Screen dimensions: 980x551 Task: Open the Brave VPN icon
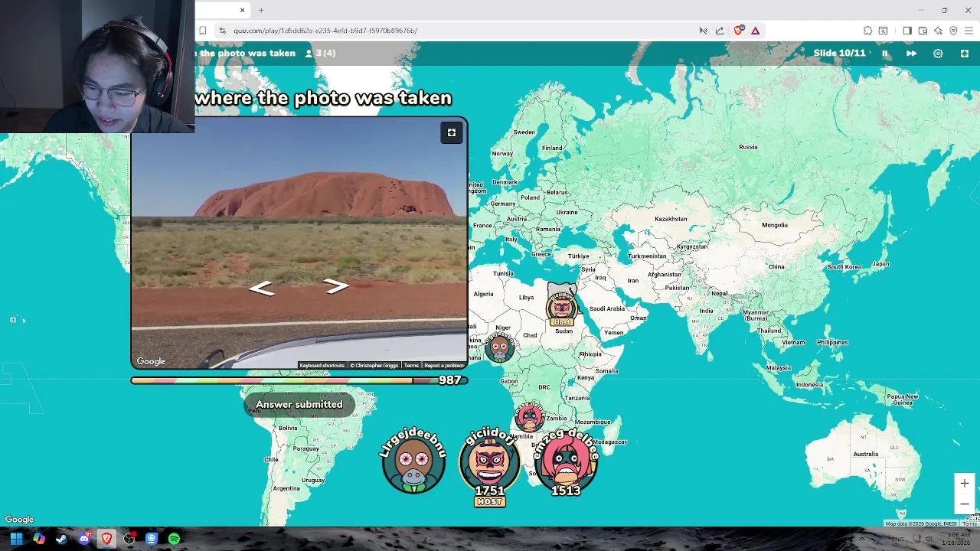953,31
